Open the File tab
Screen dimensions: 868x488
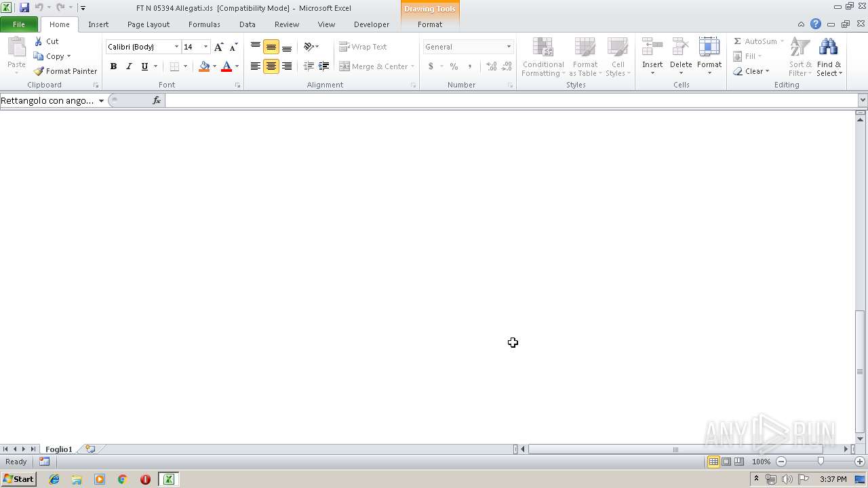[x=19, y=24]
